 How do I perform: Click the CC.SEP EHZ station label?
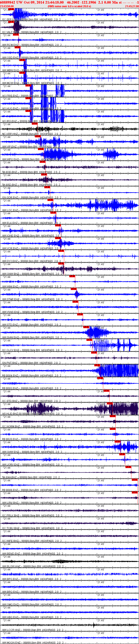(31, 20)
